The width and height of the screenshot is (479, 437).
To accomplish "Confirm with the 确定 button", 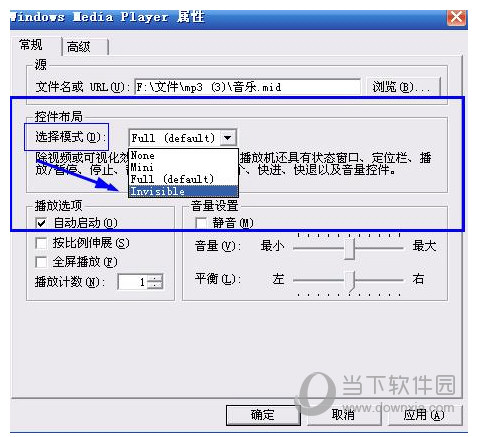I will click(263, 415).
